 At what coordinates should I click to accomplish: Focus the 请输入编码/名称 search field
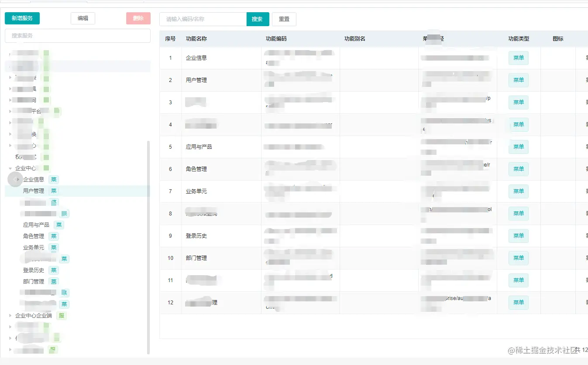point(203,19)
